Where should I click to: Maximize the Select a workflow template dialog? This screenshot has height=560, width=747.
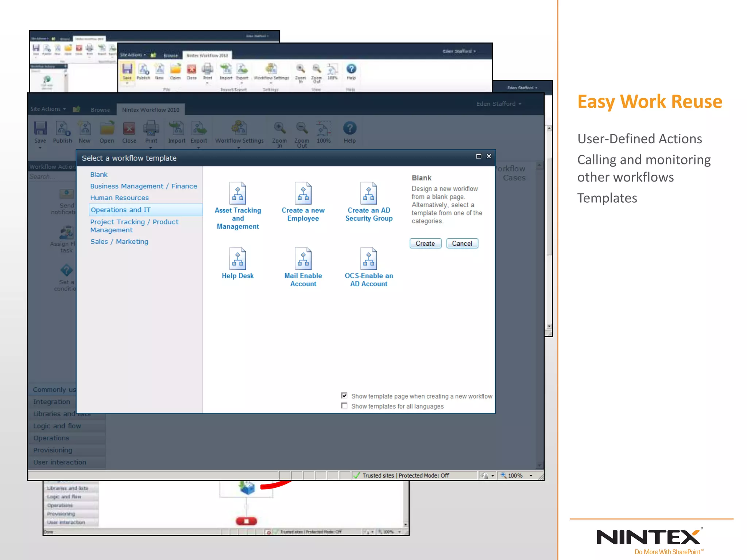coord(479,156)
